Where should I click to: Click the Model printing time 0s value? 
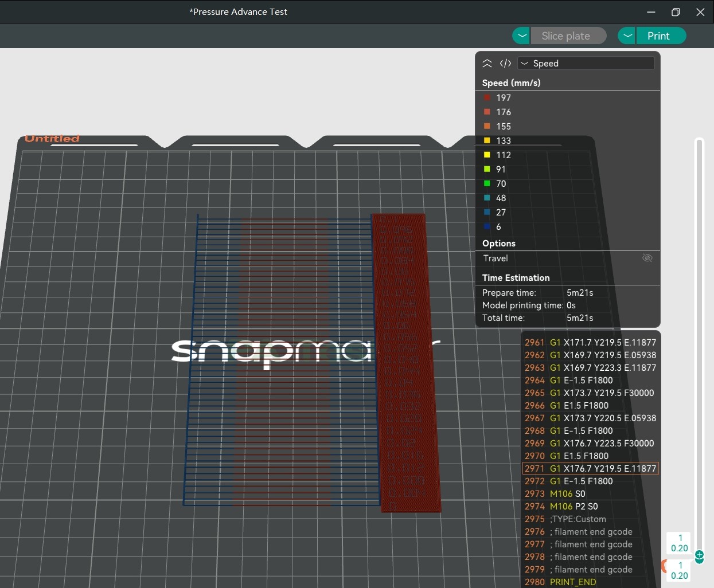click(571, 305)
